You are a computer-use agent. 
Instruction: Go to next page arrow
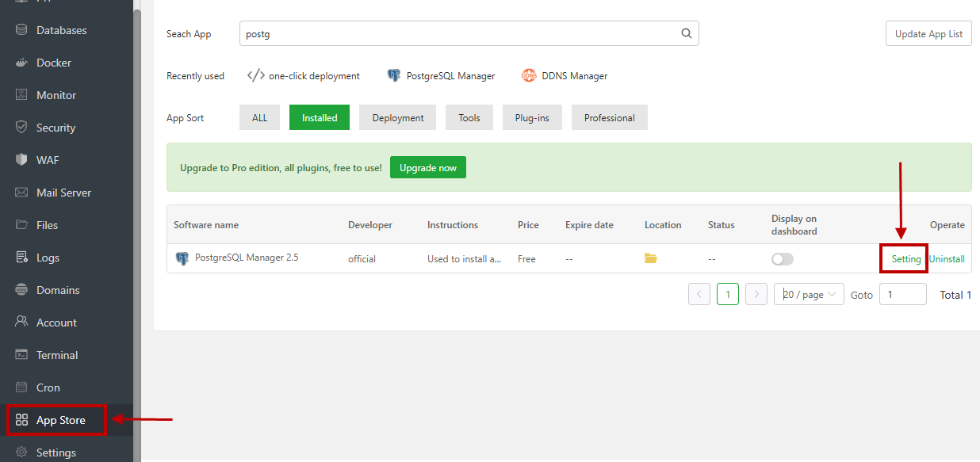coord(756,294)
